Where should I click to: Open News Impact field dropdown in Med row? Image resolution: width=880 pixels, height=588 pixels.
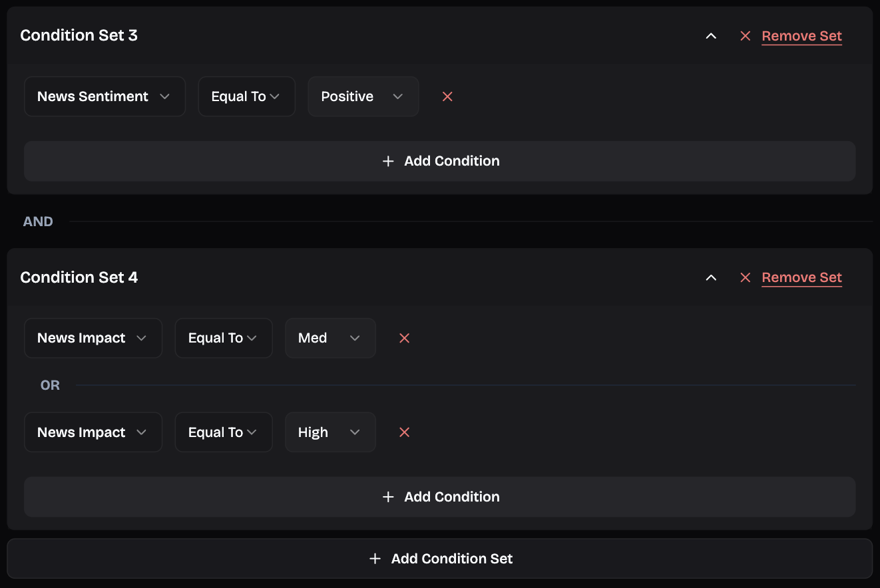(x=93, y=338)
